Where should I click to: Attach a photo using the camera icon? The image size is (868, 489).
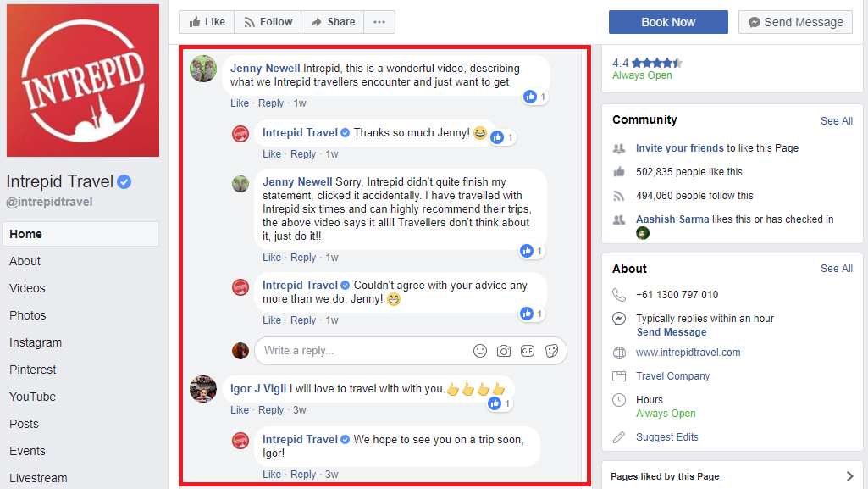[x=504, y=351]
